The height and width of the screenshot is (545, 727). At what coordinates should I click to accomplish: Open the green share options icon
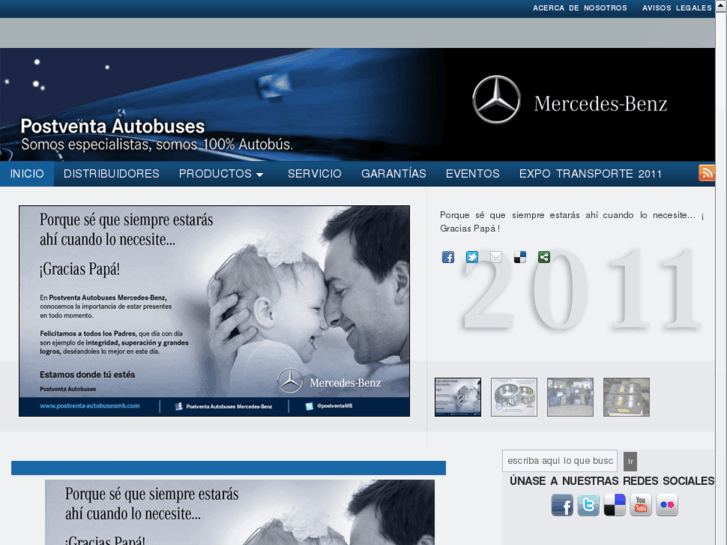coord(544,257)
